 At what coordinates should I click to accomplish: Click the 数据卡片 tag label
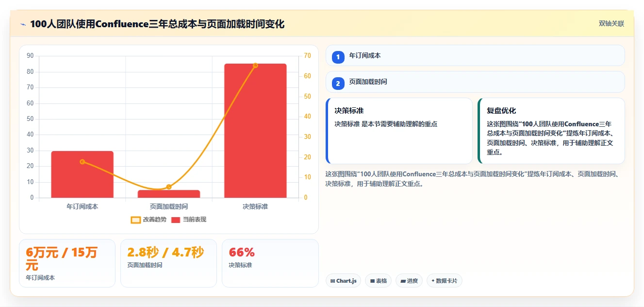pos(446,281)
